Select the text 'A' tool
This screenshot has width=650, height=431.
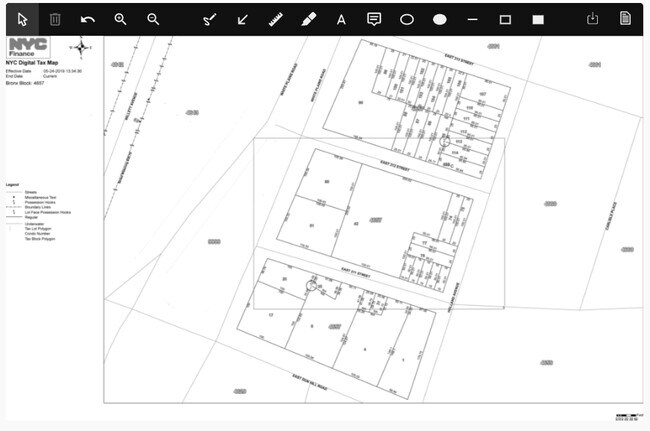coord(341,19)
